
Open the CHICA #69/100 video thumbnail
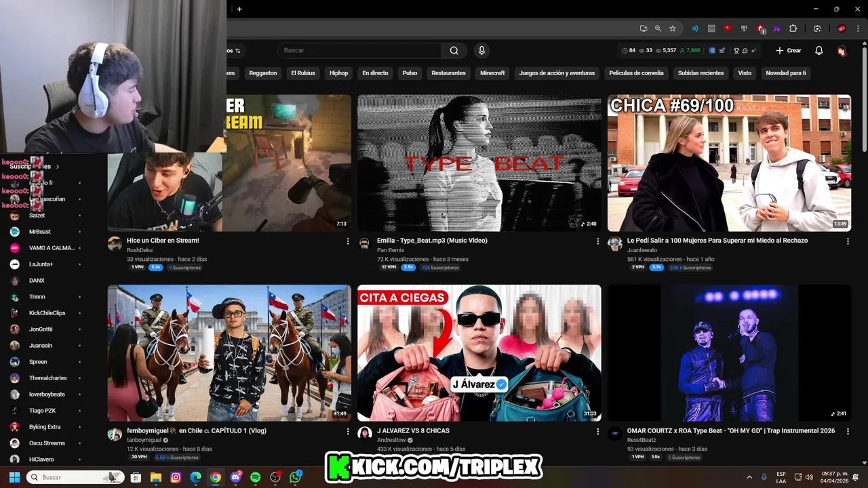pos(729,163)
